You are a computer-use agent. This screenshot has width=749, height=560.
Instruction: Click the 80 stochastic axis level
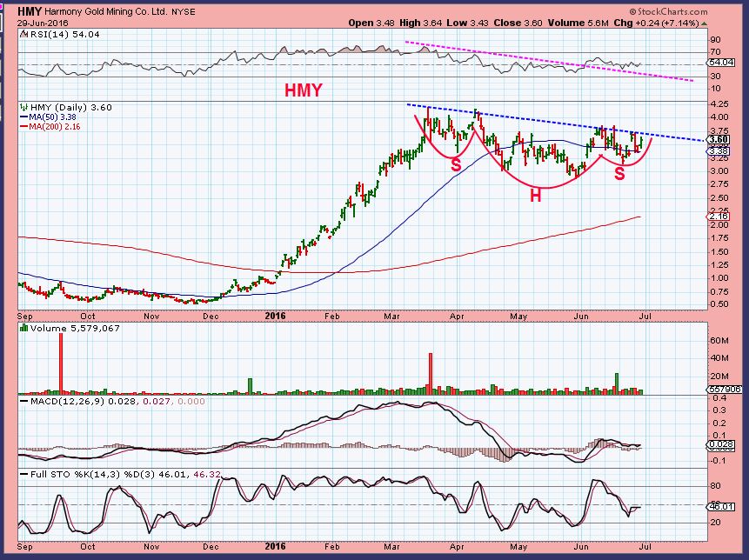coord(715,486)
